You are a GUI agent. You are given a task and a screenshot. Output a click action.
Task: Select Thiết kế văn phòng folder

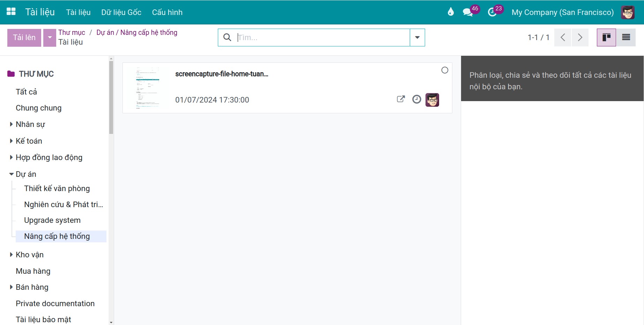click(57, 188)
